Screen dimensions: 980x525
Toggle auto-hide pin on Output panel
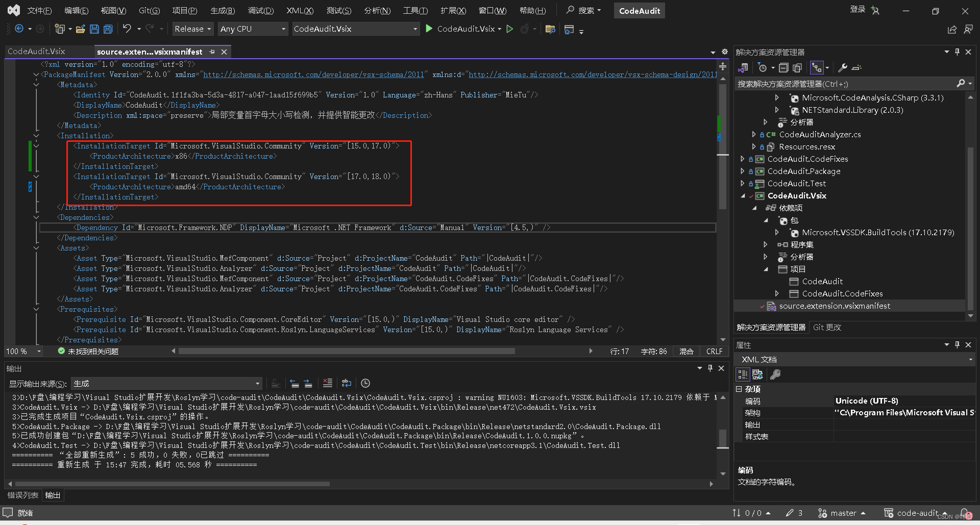click(x=710, y=368)
